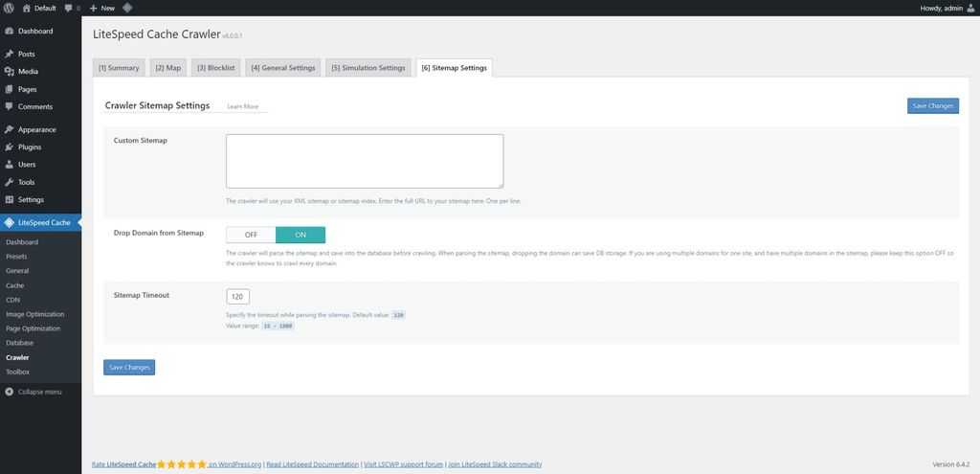The height and width of the screenshot is (474, 980).
Task: Switch to the [5] Simulation Settings tab
Action: pyautogui.click(x=368, y=68)
